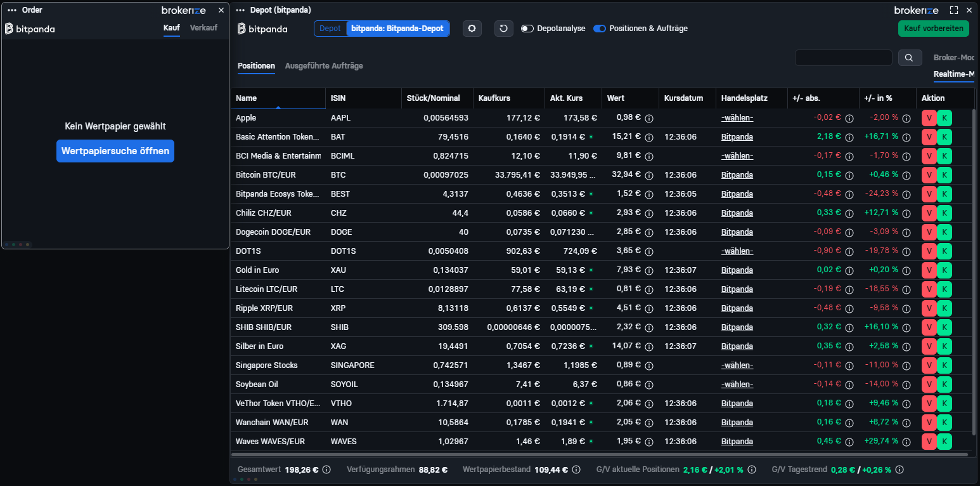Switch to the Verkauf tab in Order panel
Image resolution: width=980 pixels, height=486 pixels.
pos(203,28)
